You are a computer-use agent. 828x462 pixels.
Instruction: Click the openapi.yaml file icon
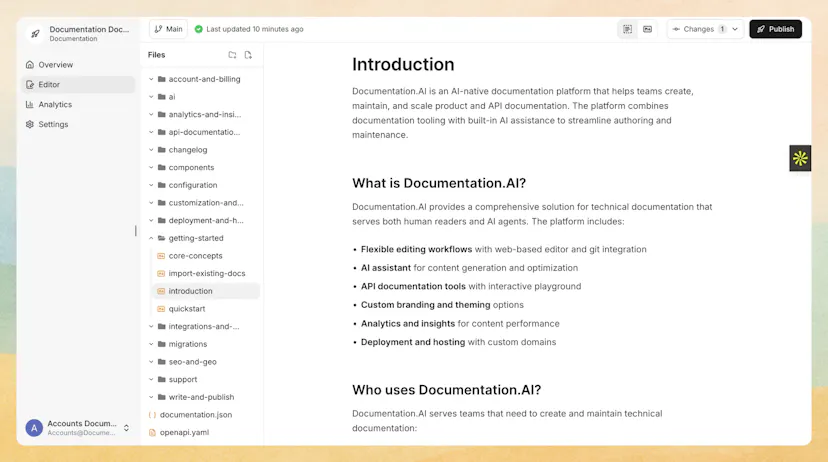pos(152,432)
